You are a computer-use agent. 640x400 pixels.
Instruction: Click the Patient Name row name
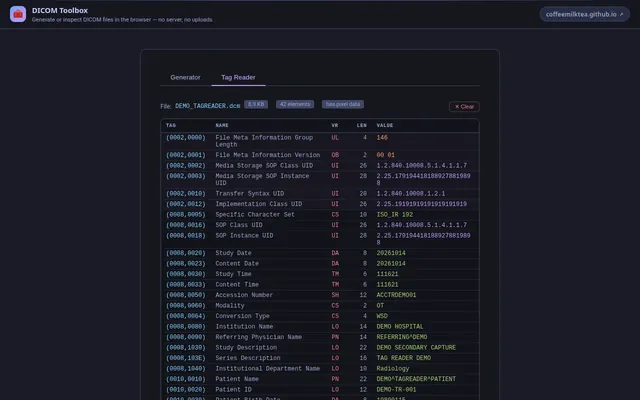click(237, 379)
